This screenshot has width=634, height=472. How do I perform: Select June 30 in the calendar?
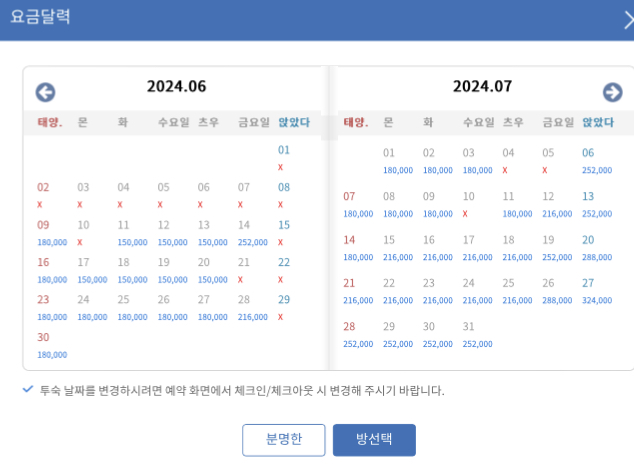[x=52, y=345]
